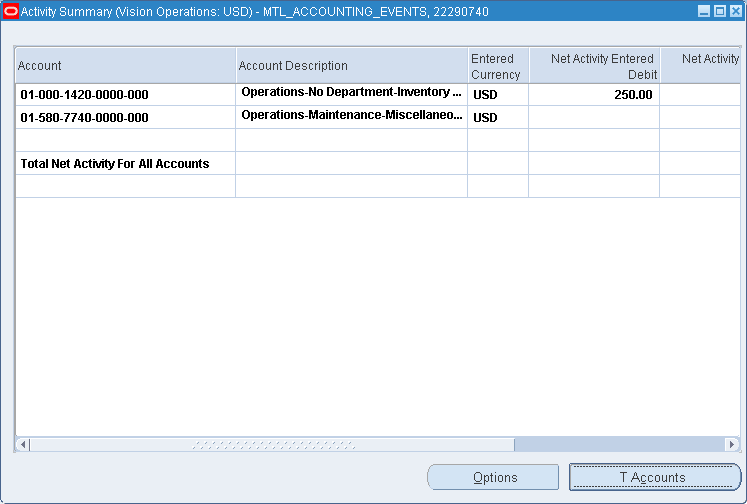This screenshot has height=504, width=747.
Task: Click the partially visible Net Activity column header
Action: point(700,65)
